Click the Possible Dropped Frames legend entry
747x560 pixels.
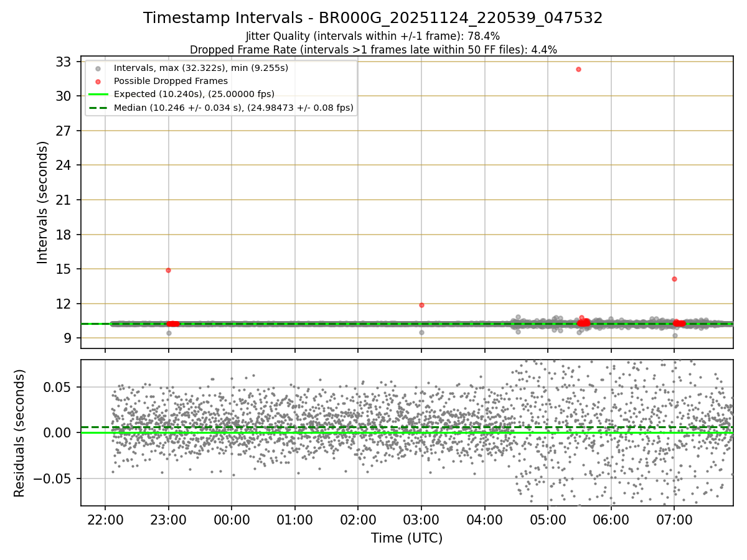(171, 81)
